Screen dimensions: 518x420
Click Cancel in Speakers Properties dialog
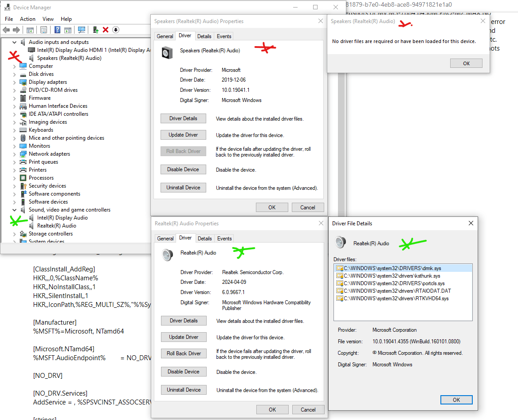pyautogui.click(x=308, y=208)
